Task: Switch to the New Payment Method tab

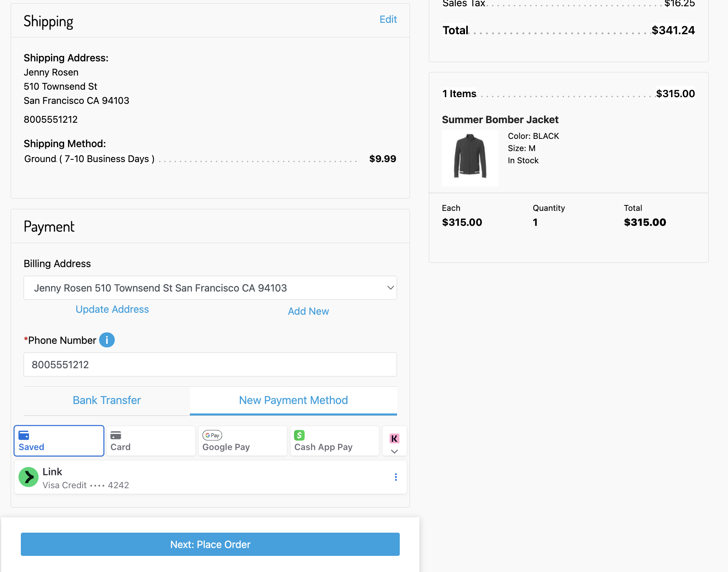Action: [x=293, y=400]
